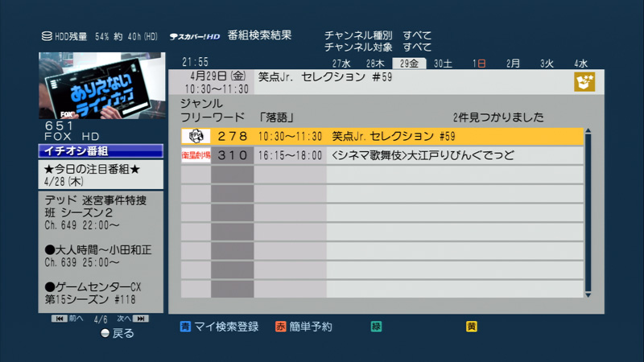644x362 pixels.
Task: Click the HDD remaining capacity disk icon
Action: [47, 36]
